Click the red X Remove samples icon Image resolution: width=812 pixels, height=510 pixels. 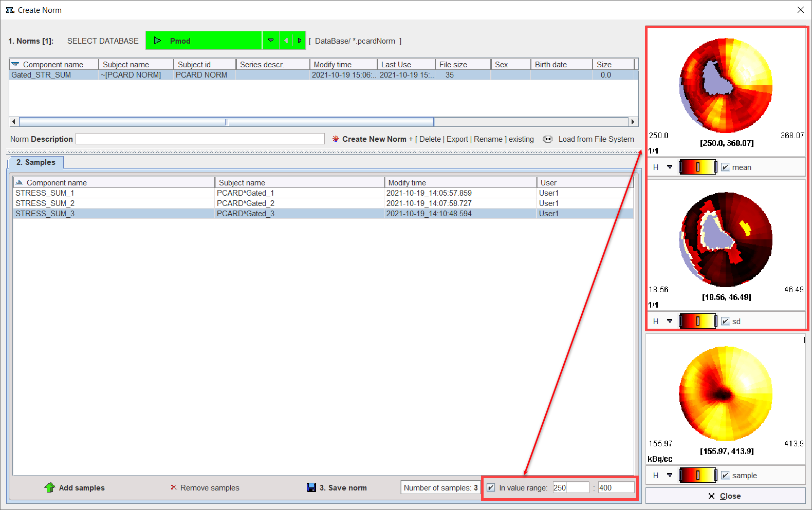(174, 487)
